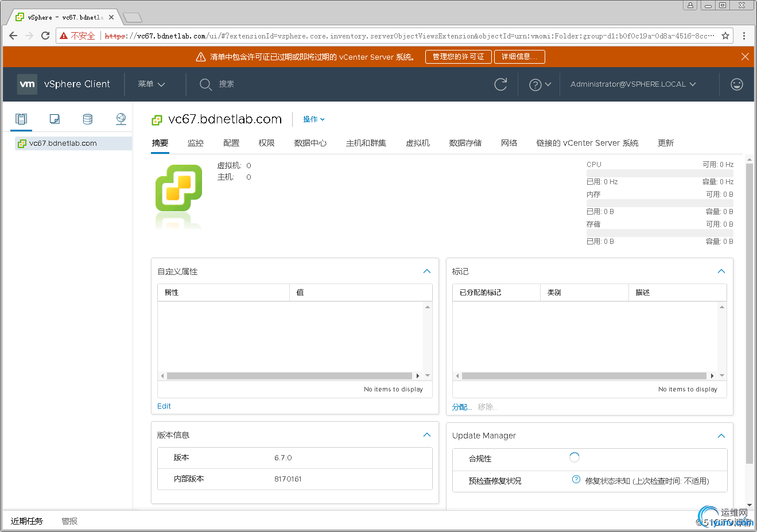
Task: Click the browser address bar URL
Action: 409,36
